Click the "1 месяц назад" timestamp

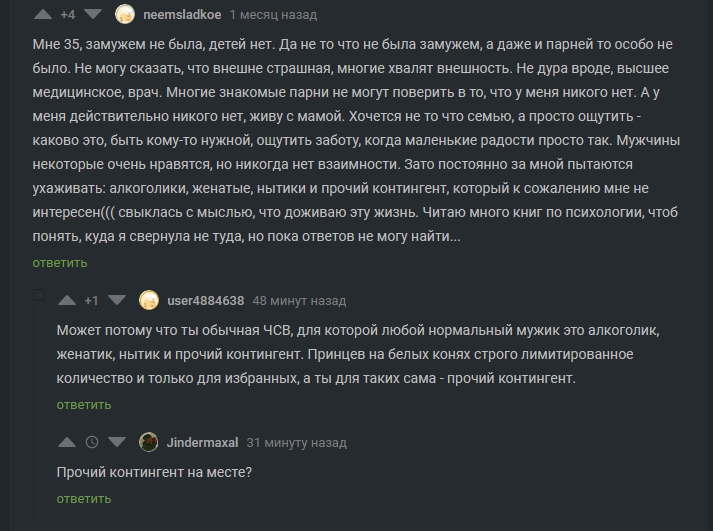pyautogui.click(x=273, y=15)
